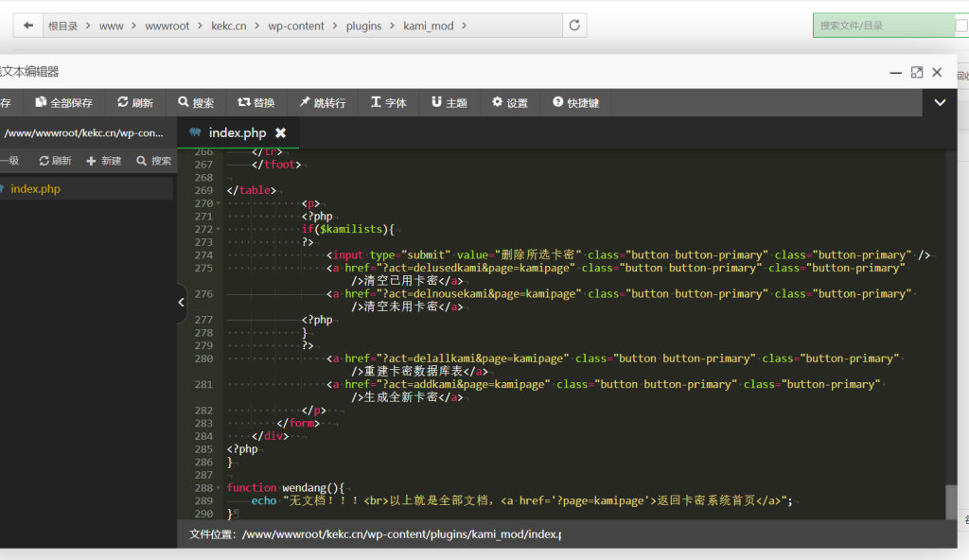The height and width of the screenshot is (560, 969).
Task: Open 搜索 (search) in the top editor toolbar
Action: [x=196, y=102]
